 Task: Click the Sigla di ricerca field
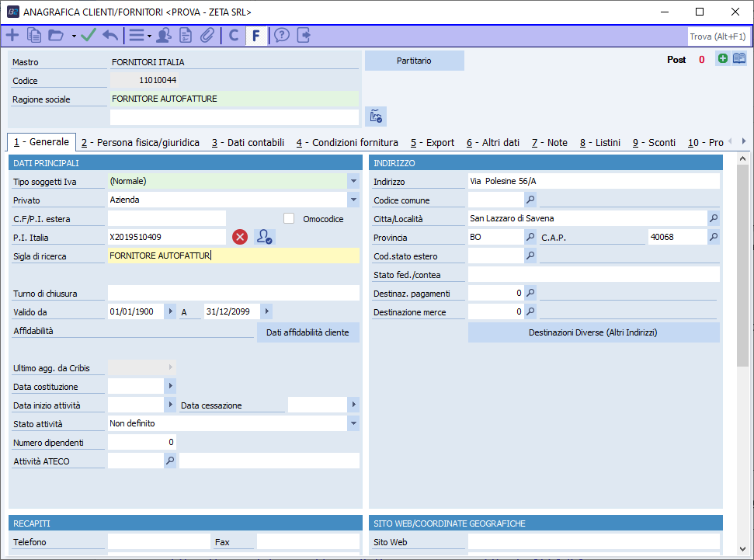[234, 256]
